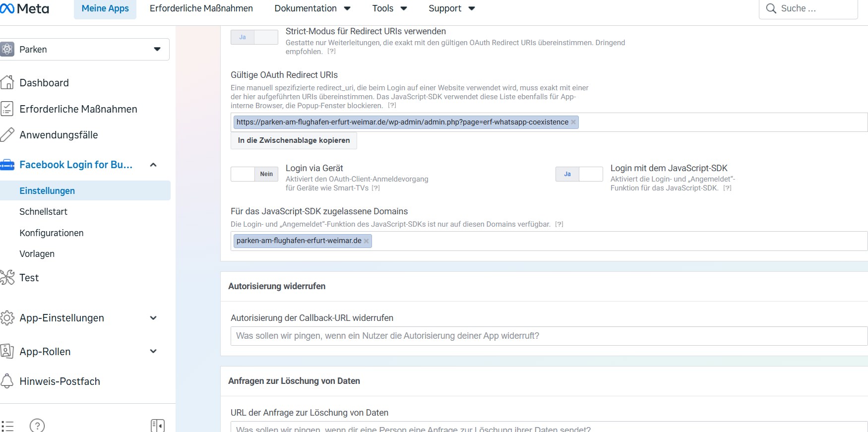Click the Gültige OAuth Redirect URIs heading
868x432 pixels.
point(284,75)
